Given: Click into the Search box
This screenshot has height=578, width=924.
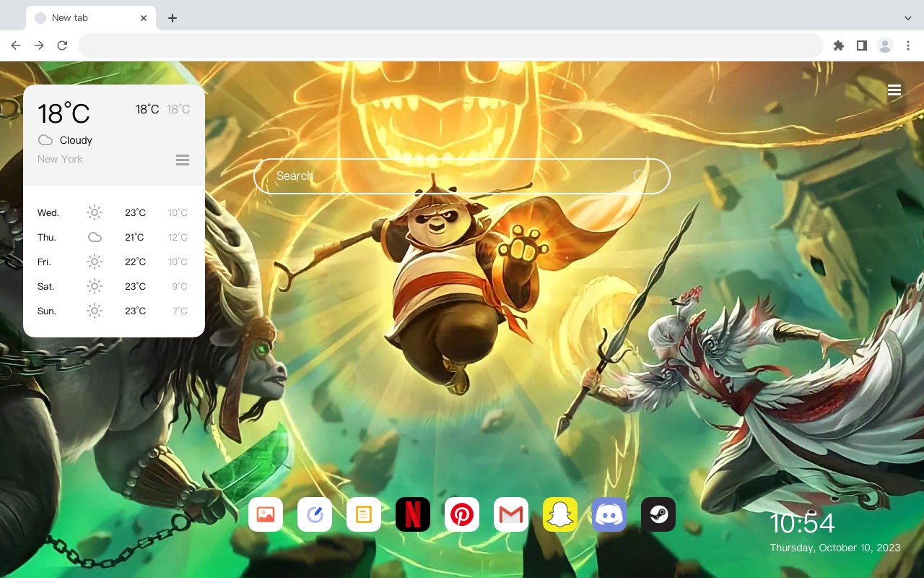Looking at the screenshot, I should click(462, 176).
